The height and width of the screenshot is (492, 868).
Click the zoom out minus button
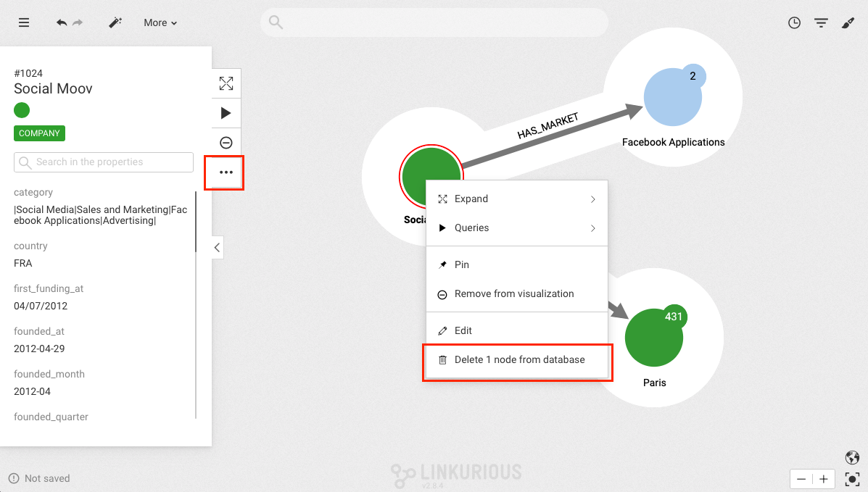coord(801,479)
